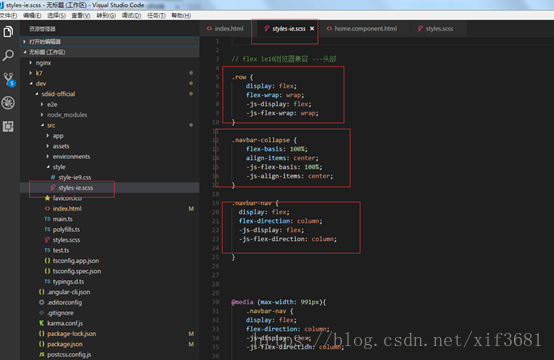Expand the assets folder
Screen dimensions: 554x360
coord(110,146)
